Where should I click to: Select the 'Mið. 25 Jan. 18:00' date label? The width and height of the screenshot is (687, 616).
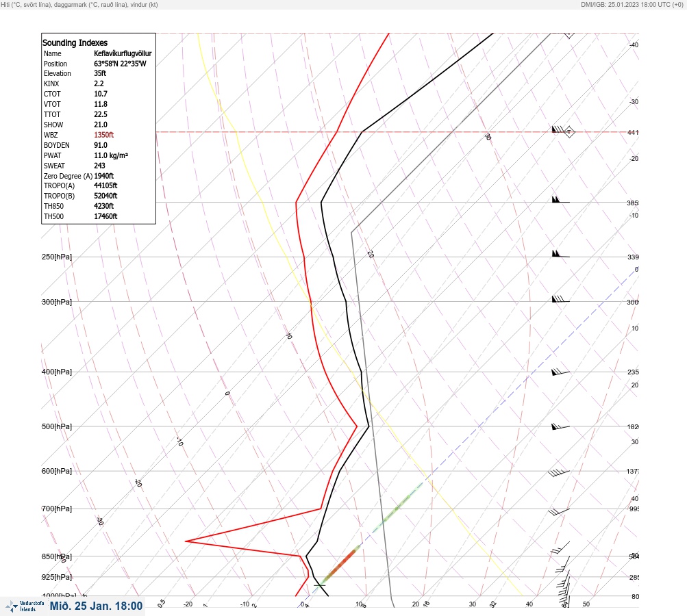click(96, 606)
